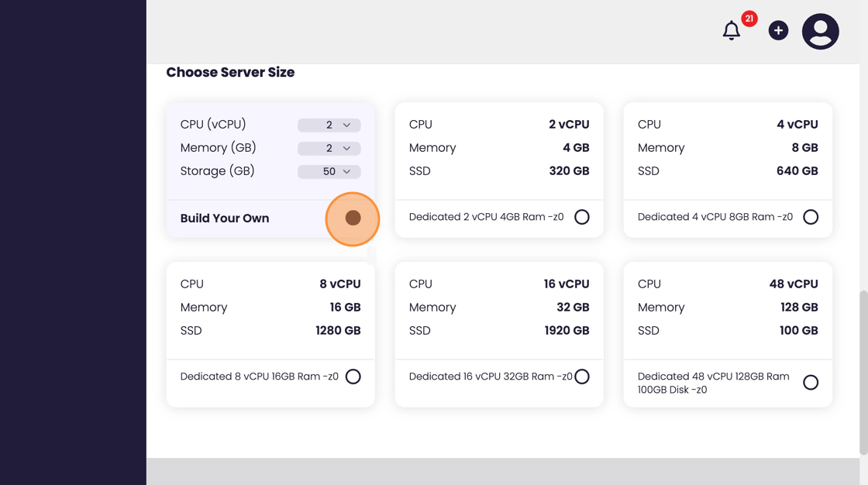Image resolution: width=868 pixels, height=485 pixels.
Task: Open the CPU (vCPU) dropdown
Action: pos(329,125)
